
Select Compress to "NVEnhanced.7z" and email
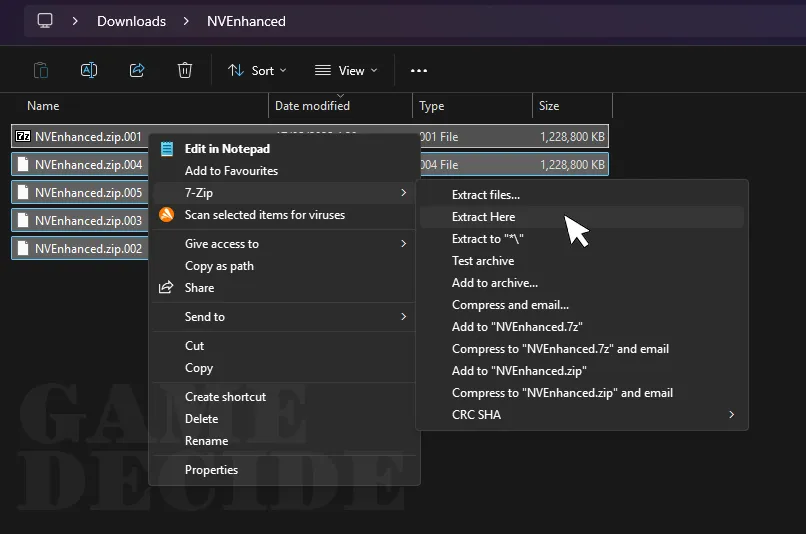coord(560,349)
